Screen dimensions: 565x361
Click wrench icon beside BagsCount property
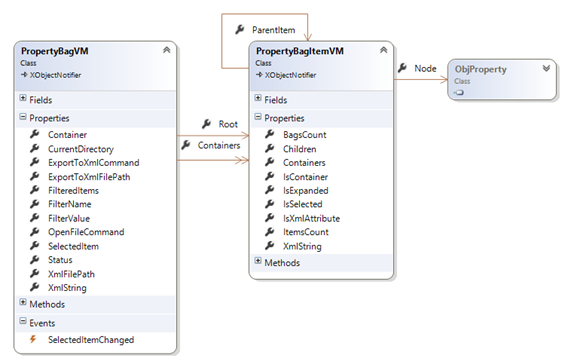tap(270, 134)
